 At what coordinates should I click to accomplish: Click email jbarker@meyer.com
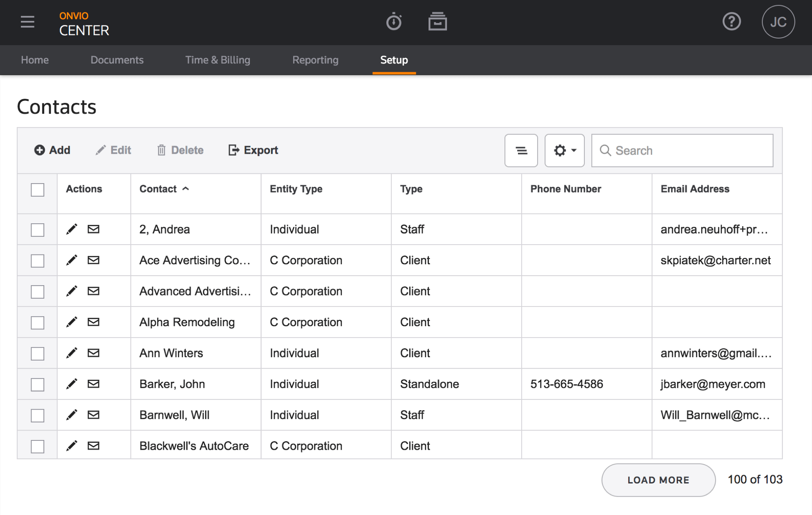713,384
